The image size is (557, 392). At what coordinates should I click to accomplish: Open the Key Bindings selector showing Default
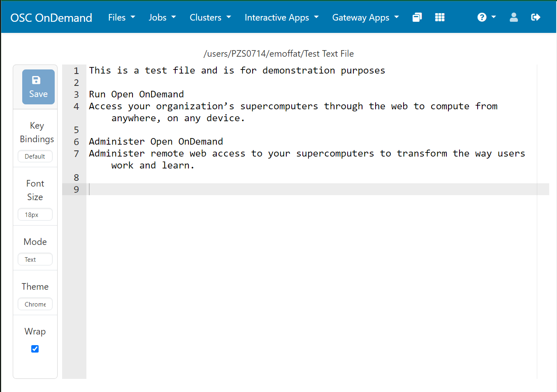coord(35,156)
